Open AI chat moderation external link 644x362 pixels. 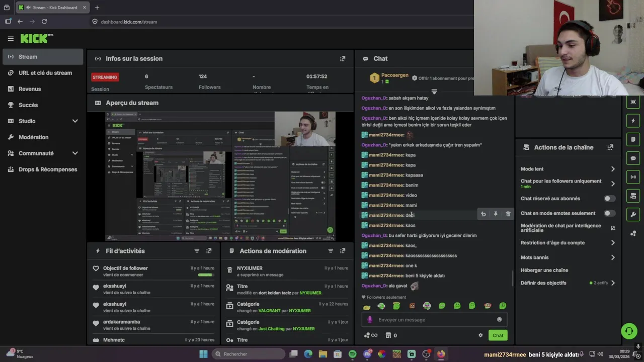tap(613, 228)
